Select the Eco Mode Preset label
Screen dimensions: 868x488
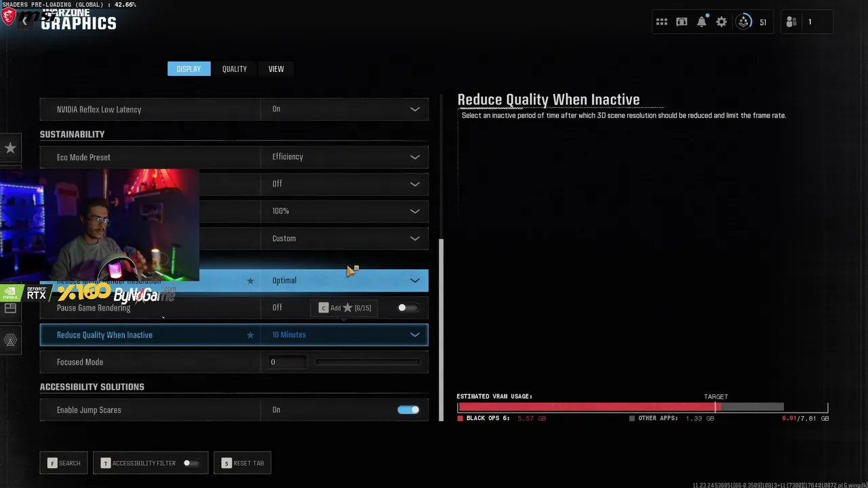click(x=83, y=157)
